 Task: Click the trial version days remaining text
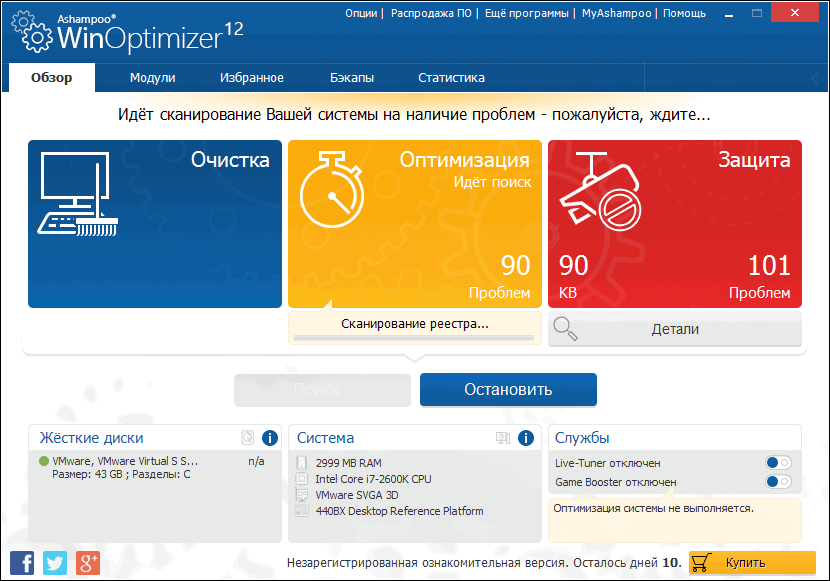(x=484, y=562)
